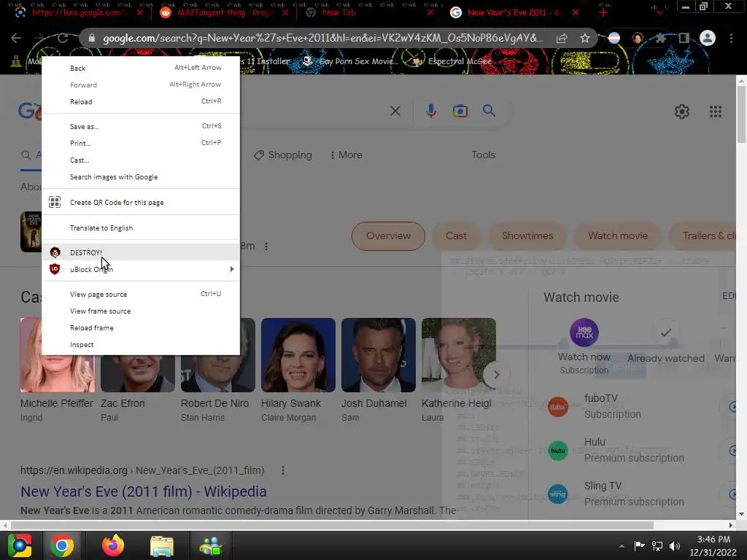Click the share page icon in address bar

pos(562,39)
